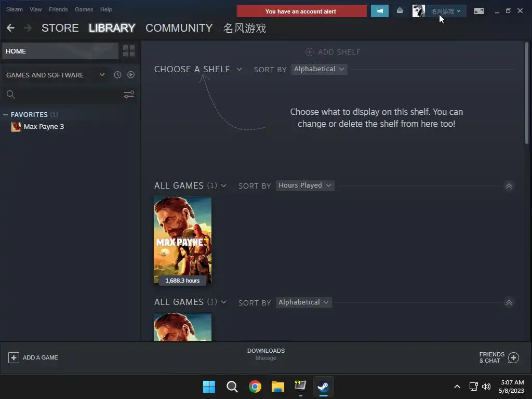Switch to the COMMUNITY tab
The image size is (532, 399).
[x=179, y=28]
